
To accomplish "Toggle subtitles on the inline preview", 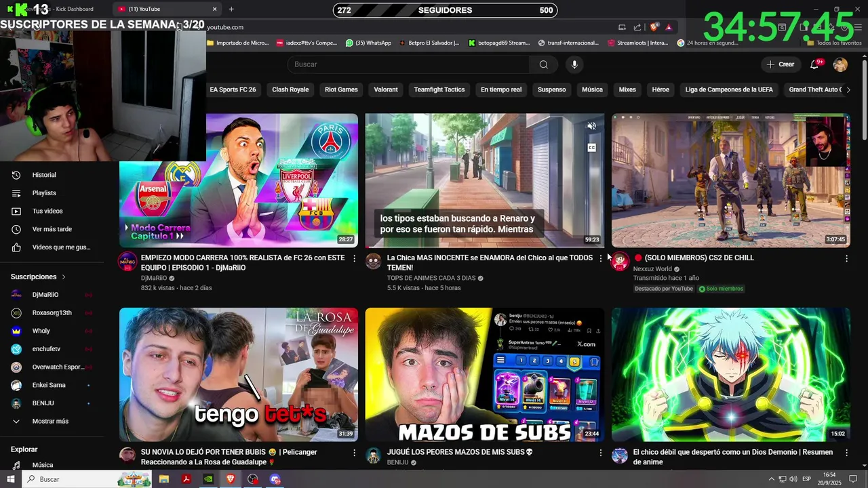I will point(591,148).
